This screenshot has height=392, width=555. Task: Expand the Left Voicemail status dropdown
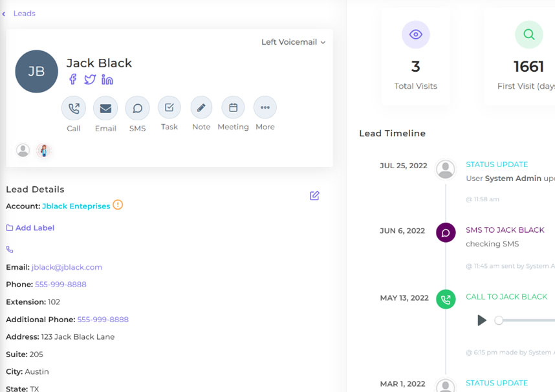coord(293,42)
